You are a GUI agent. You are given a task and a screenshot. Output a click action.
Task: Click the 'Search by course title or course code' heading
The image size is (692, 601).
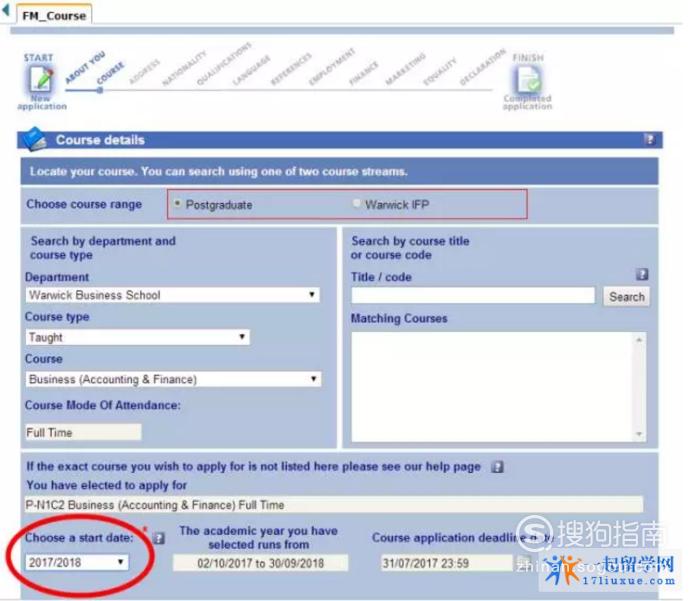410,248
